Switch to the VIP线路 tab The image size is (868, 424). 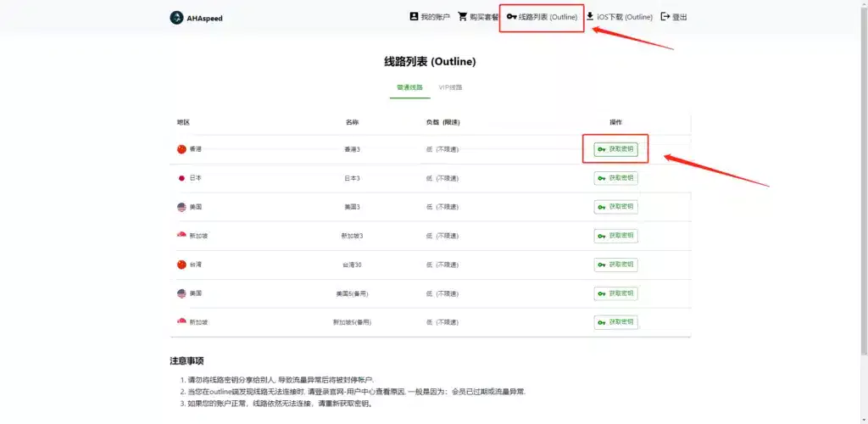450,87
